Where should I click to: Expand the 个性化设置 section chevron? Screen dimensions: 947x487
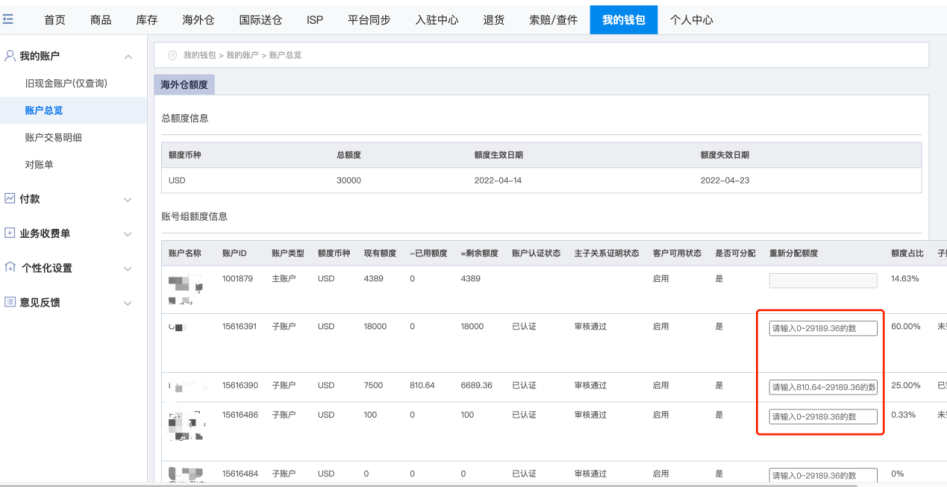pyautogui.click(x=128, y=268)
